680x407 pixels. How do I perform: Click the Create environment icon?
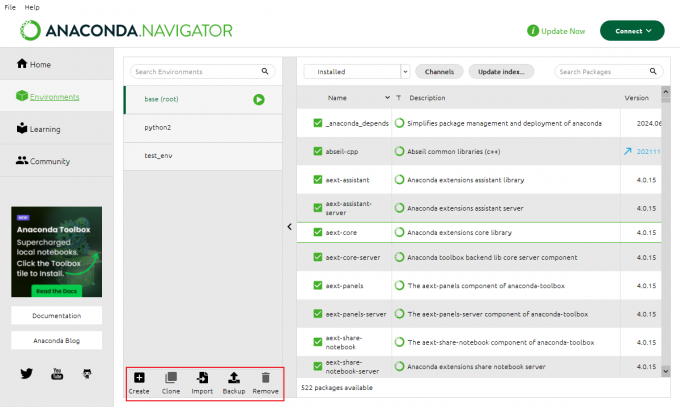click(139, 377)
